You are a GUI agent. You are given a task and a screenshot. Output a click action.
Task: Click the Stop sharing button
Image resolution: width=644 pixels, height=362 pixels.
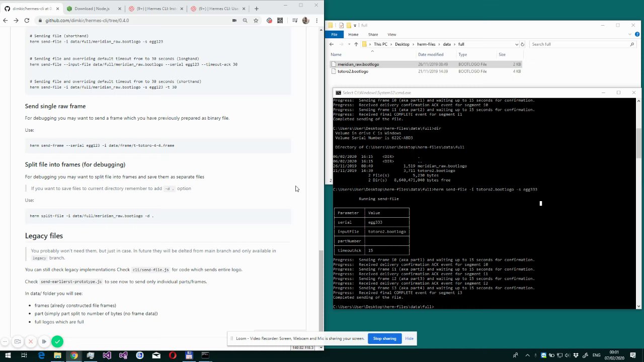point(384,338)
